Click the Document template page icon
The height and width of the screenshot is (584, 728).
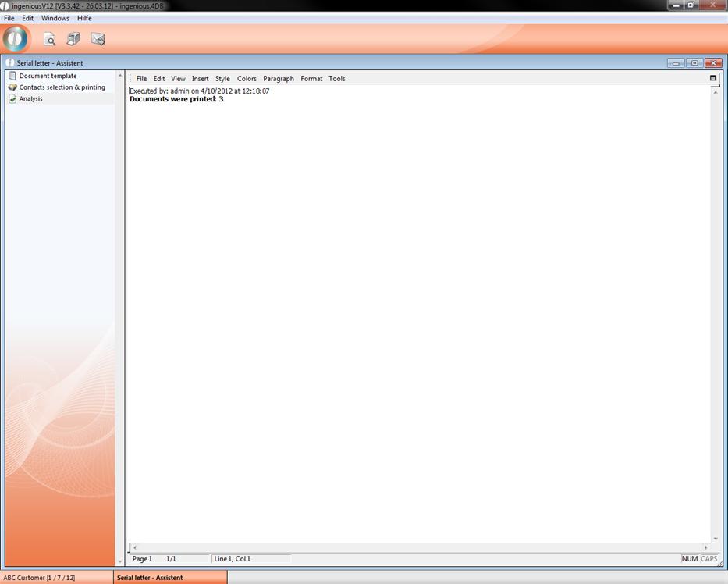coord(12,76)
